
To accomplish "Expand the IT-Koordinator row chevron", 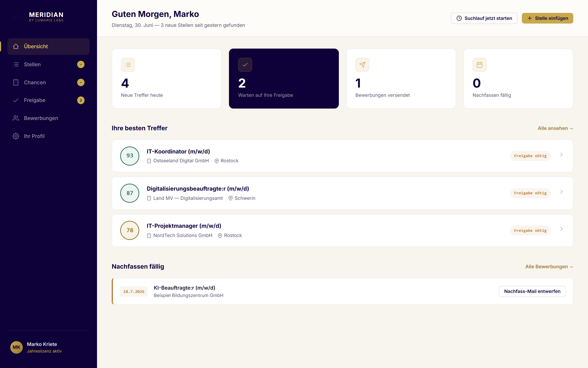I will (x=561, y=155).
